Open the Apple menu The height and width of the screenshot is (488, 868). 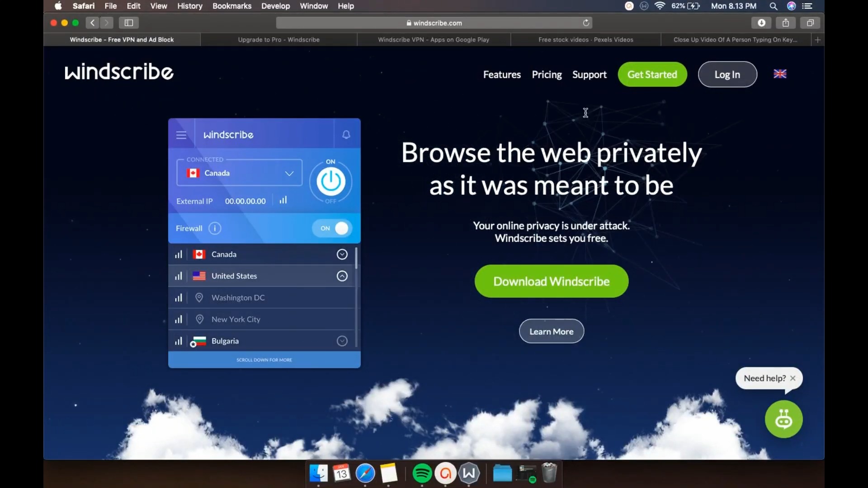[x=58, y=6]
